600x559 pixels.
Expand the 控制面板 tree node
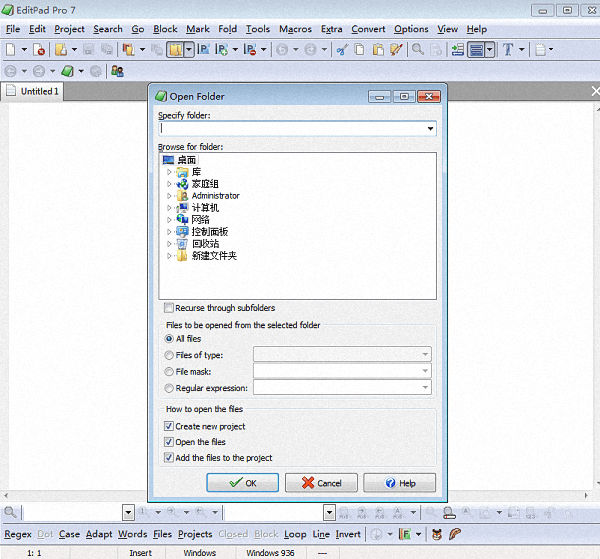(x=169, y=231)
